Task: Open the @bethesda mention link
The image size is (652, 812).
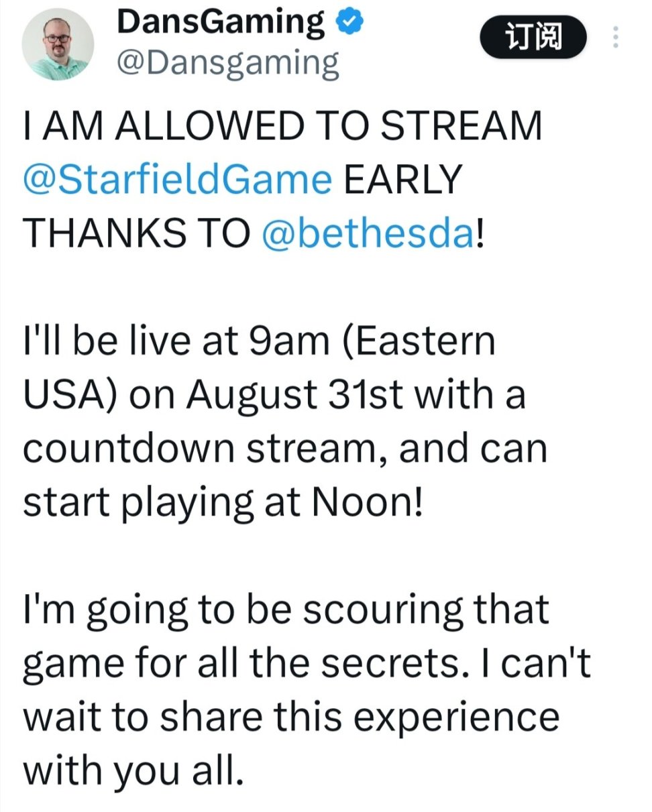Action: 367,235
